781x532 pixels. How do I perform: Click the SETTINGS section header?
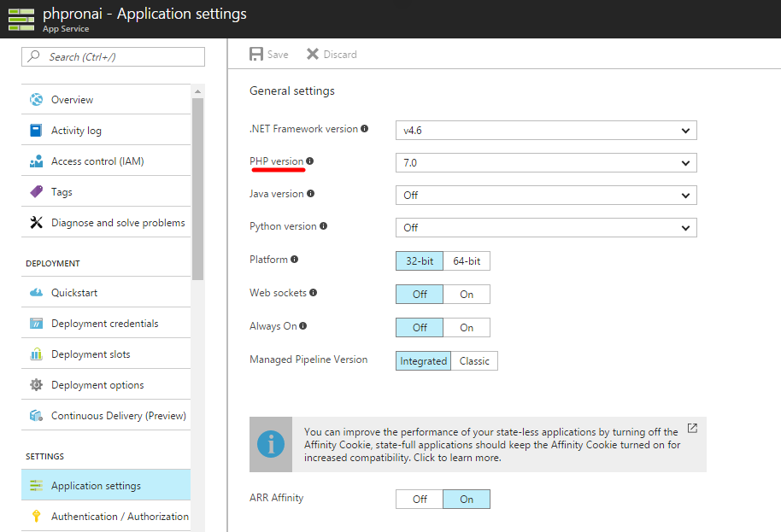click(44, 456)
